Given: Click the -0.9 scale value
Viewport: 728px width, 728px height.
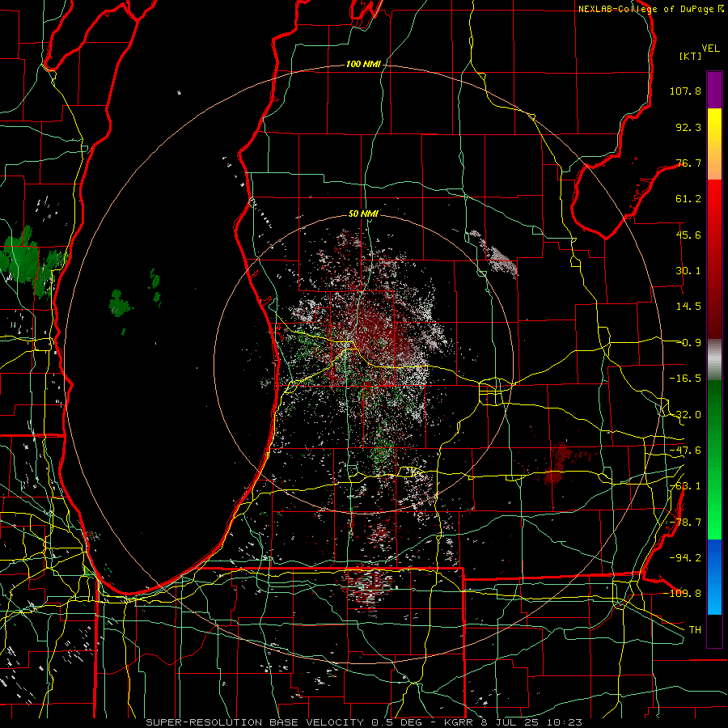Looking at the screenshot, I should point(690,343).
